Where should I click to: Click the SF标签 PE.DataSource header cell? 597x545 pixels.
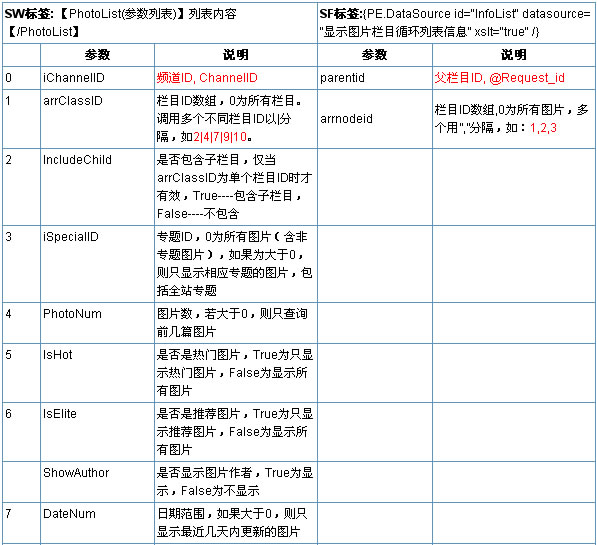456,23
